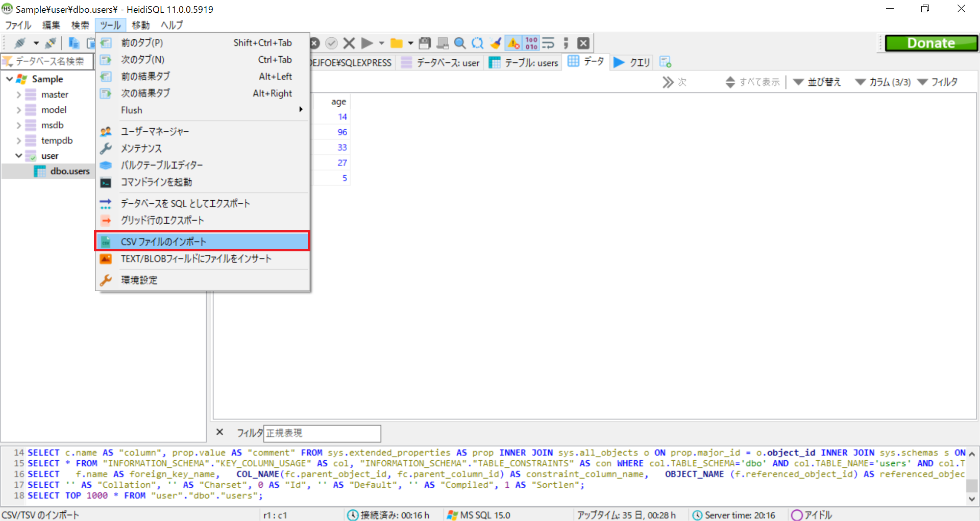
Task: Click the connect to server plug icon
Action: tap(20, 43)
